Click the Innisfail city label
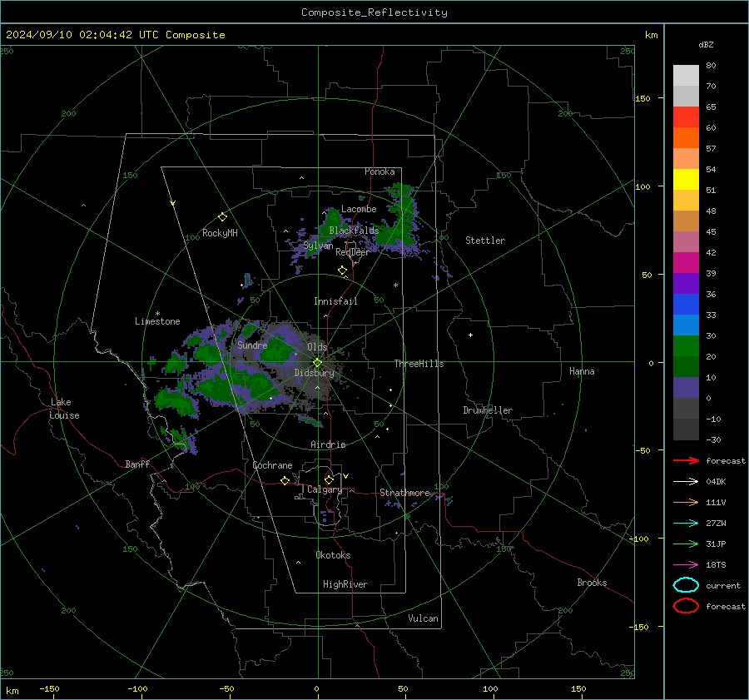The height and width of the screenshot is (700, 749). point(335,301)
